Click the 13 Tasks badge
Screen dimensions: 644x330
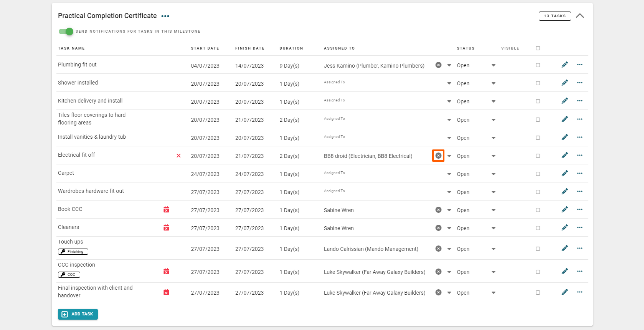555,16
